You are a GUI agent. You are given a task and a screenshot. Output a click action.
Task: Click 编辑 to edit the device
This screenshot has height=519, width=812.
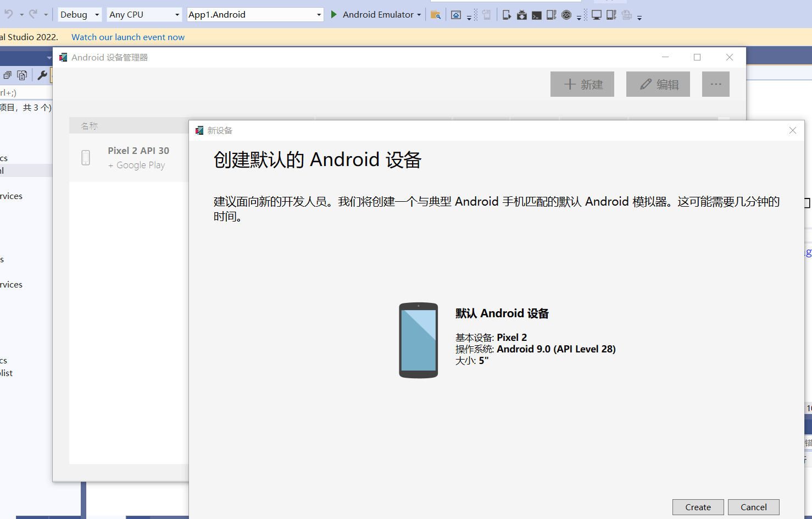tap(658, 84)
